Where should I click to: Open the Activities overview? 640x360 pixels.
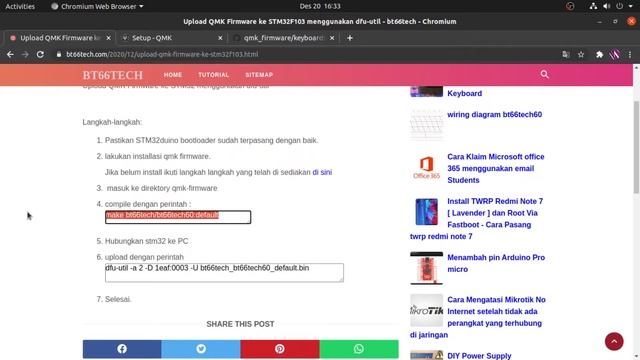pos(20,6)
